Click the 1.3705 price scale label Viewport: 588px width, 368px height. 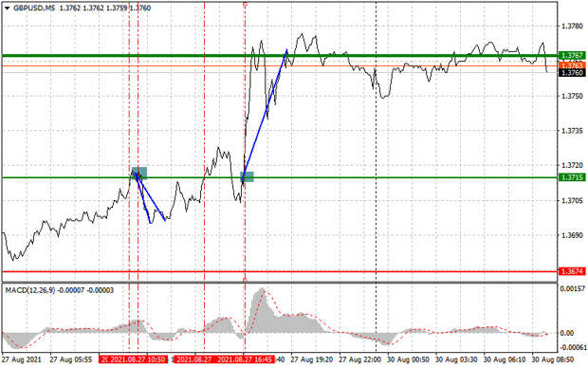click(572, 201)
